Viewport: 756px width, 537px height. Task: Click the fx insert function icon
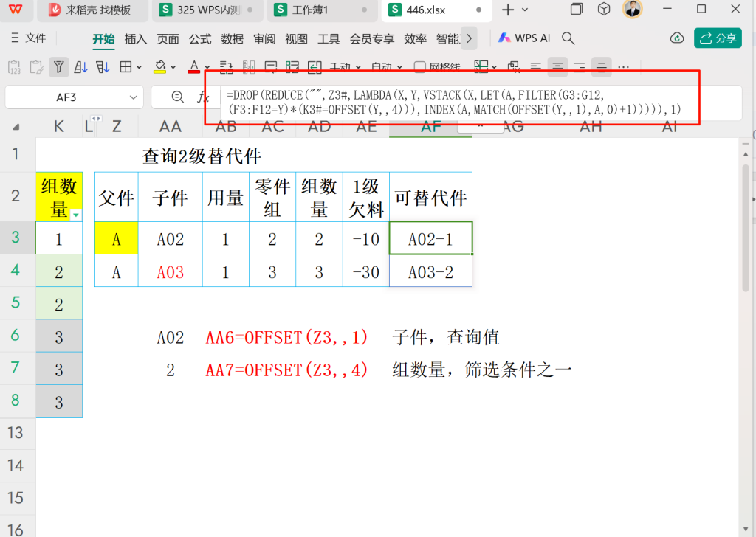pos(204,97)
